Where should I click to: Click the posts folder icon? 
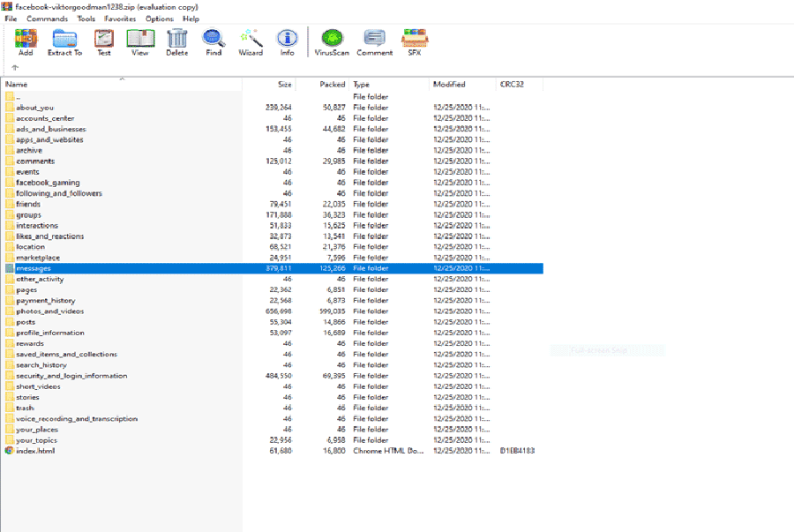click(10, 322)
